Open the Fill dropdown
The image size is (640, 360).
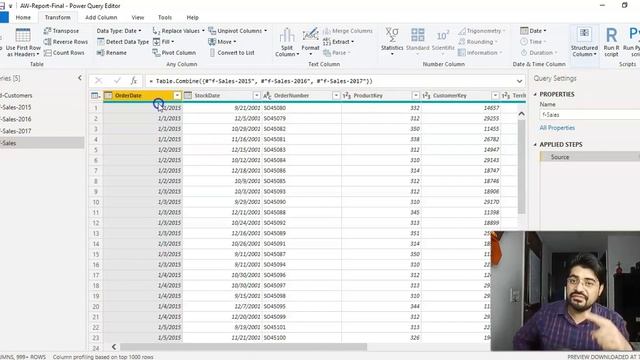pos(163,42)
